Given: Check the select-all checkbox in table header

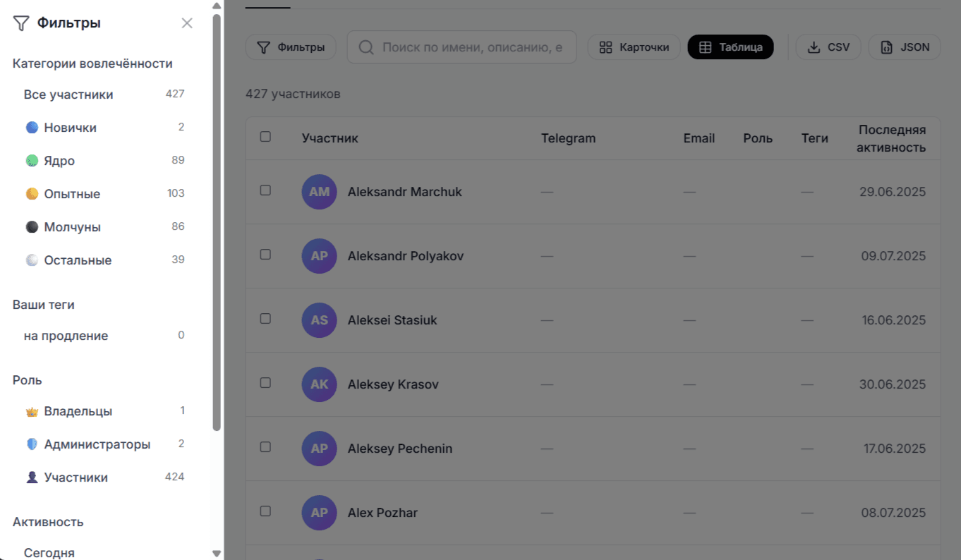Looking at the screenshot, I should coord(265,137).
